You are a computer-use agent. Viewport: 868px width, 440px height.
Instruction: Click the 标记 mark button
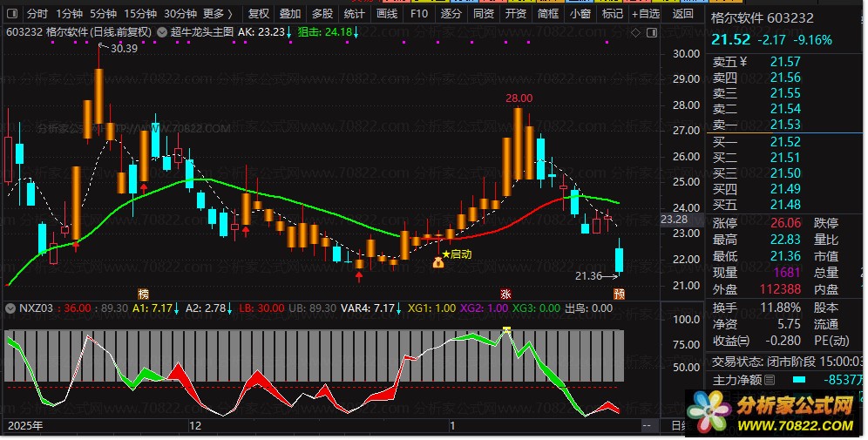(613, 13)
